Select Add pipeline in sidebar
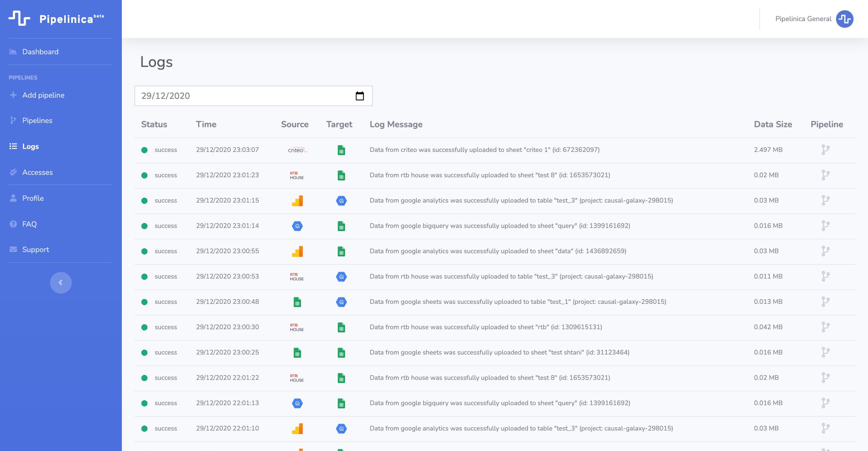This screenshot has height=451, width=868. pyautogui.click(x=43, y=95)
